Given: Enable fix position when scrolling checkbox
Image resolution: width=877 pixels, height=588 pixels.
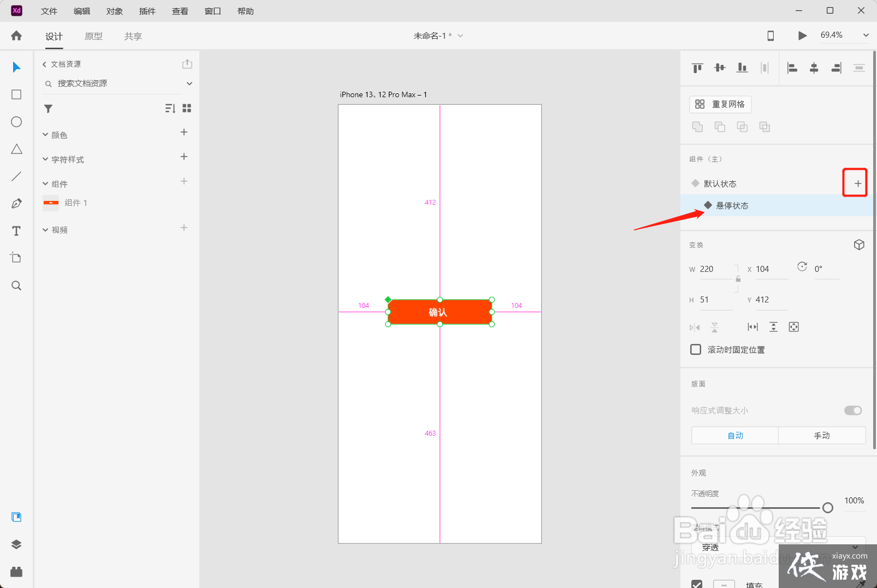Looking at the screenshot, I should pyautogui.click(x=696, y=349).
